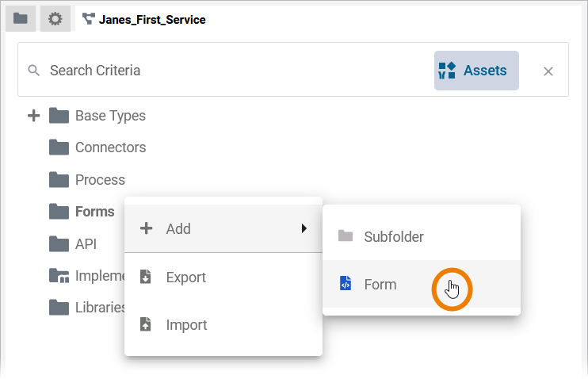Toggle the Assets filter button

(476, 71)
